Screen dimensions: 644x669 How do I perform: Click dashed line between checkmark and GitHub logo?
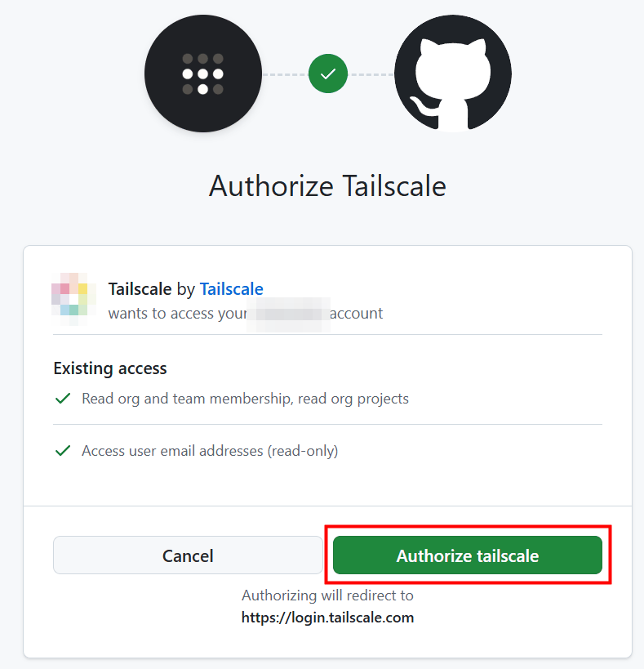pyautogui.click(x=371, y=74)
